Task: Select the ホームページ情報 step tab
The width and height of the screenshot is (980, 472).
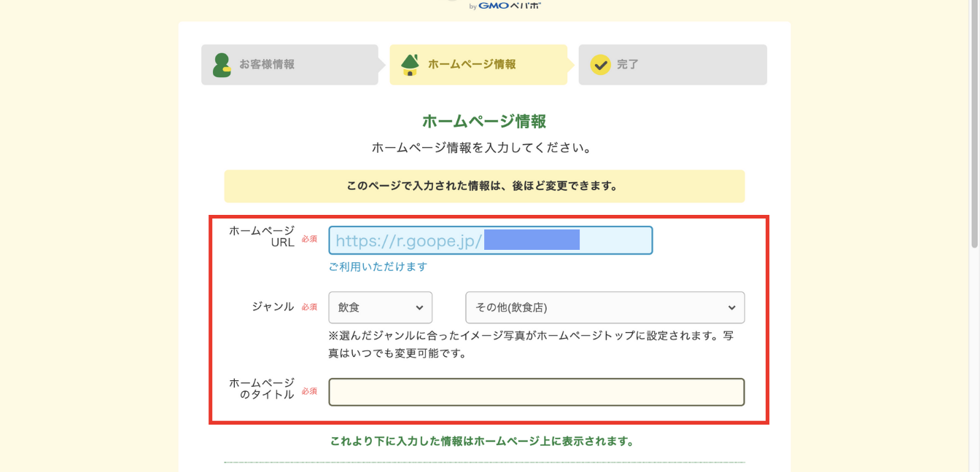Action: click(478, 65)
